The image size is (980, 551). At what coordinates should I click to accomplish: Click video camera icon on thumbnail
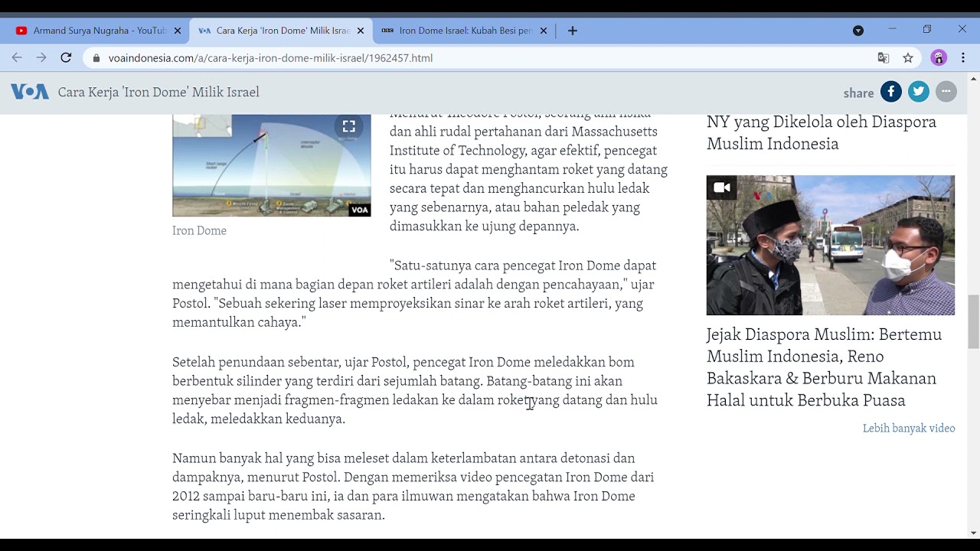click(722, 187)
